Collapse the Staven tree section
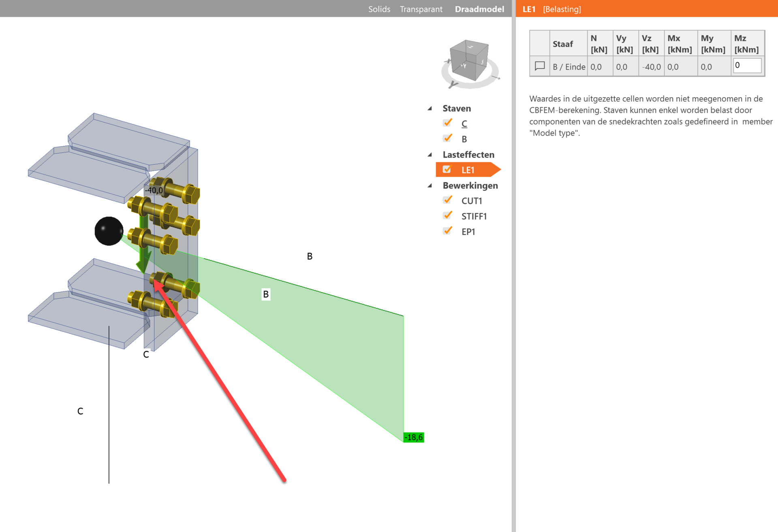 pos(430,109)
